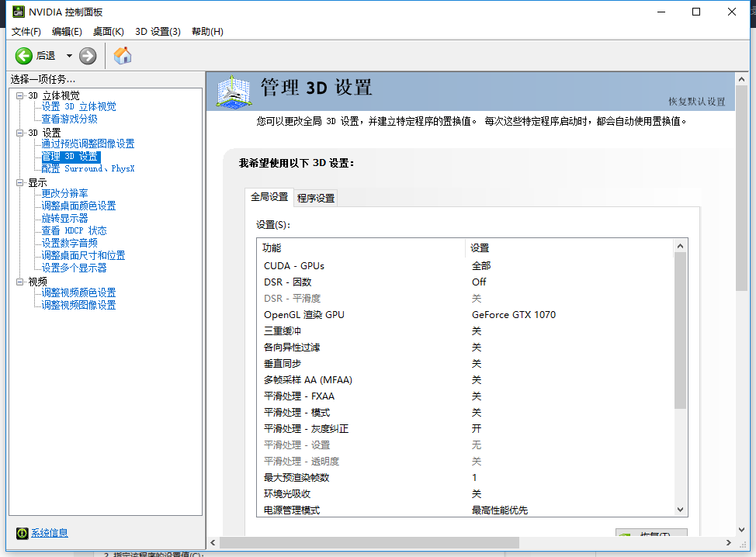Switch to the 程序设置 tab
Screen dimensions: 756x557
tap(316, 198)
